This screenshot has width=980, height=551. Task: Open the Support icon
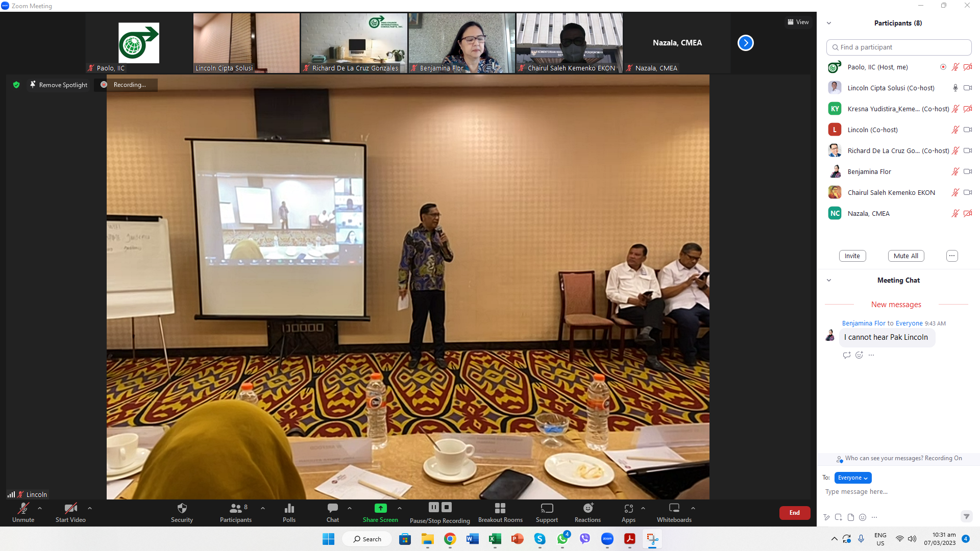click(x=547, y=508)
